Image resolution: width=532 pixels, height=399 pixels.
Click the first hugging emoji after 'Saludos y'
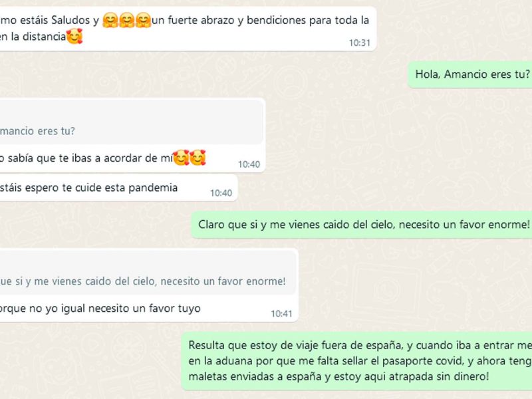(x=110, y=21)
